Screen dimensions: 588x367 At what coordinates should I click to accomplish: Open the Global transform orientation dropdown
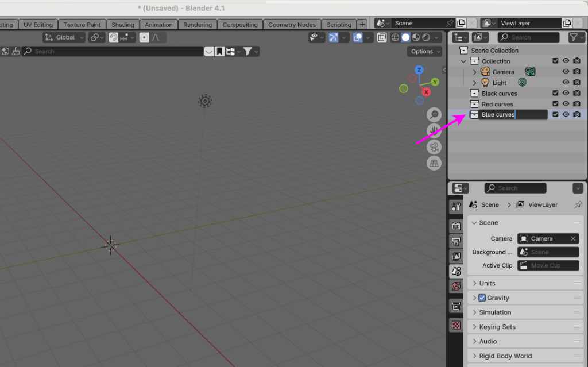(x=64, y=37)
